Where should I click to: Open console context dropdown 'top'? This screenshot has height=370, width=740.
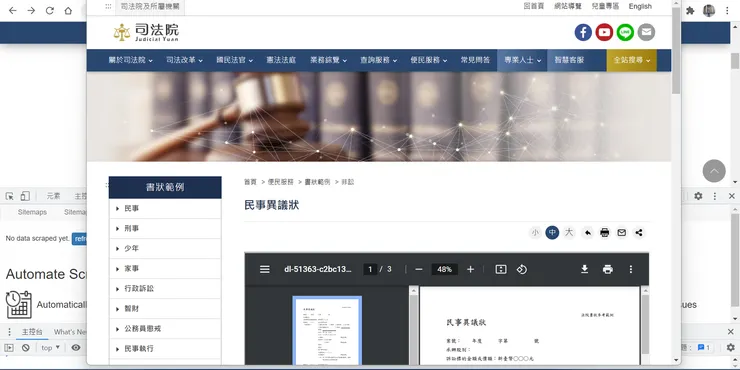pyautogui.click(x=50, y=348)
